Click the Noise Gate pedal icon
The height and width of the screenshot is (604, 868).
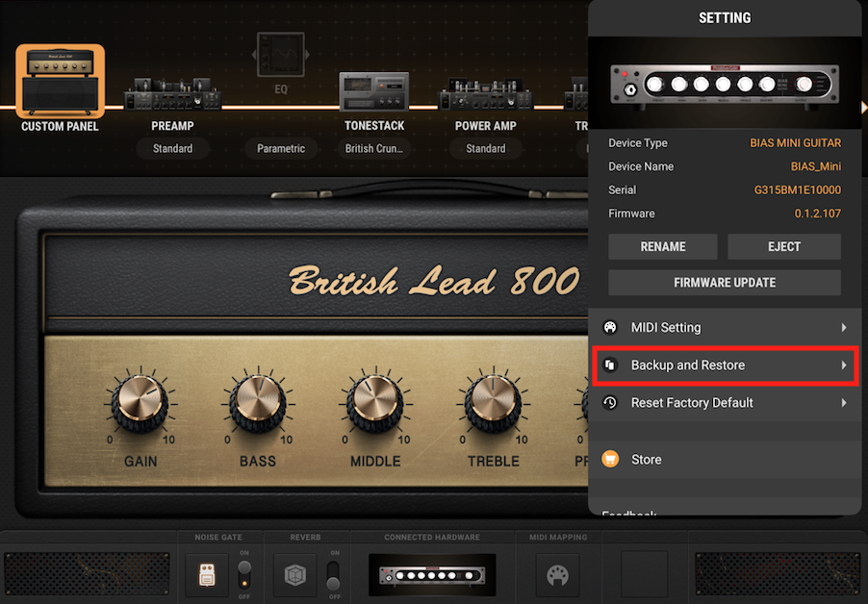pos(207,574)
